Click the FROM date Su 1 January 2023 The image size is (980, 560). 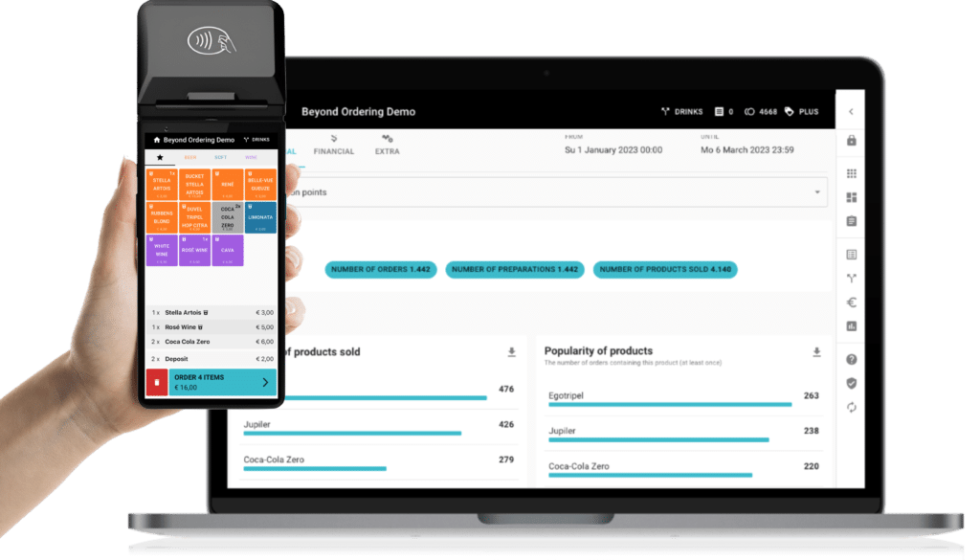pyautogui.click(x=613, y=150)
